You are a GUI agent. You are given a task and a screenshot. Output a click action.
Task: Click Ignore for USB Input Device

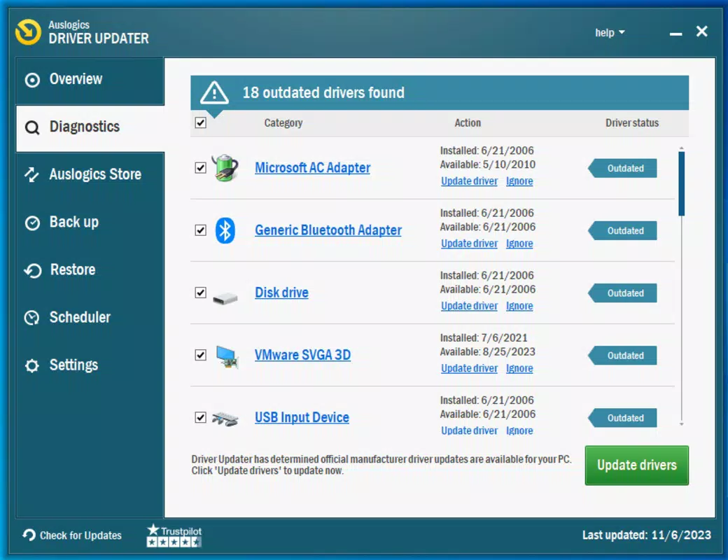point(519,430)
